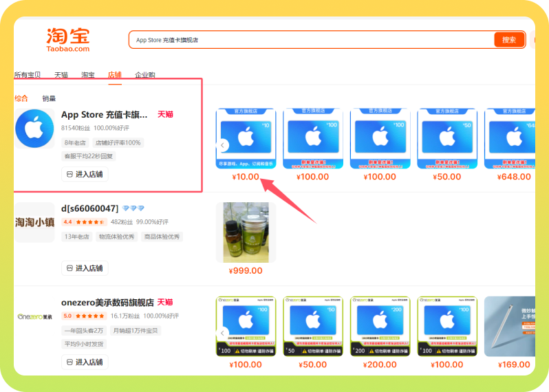Click the 店铺好评率100% tag
This screenshot has height=392, width=549.
pyautogui.click(x=118, y=143)
